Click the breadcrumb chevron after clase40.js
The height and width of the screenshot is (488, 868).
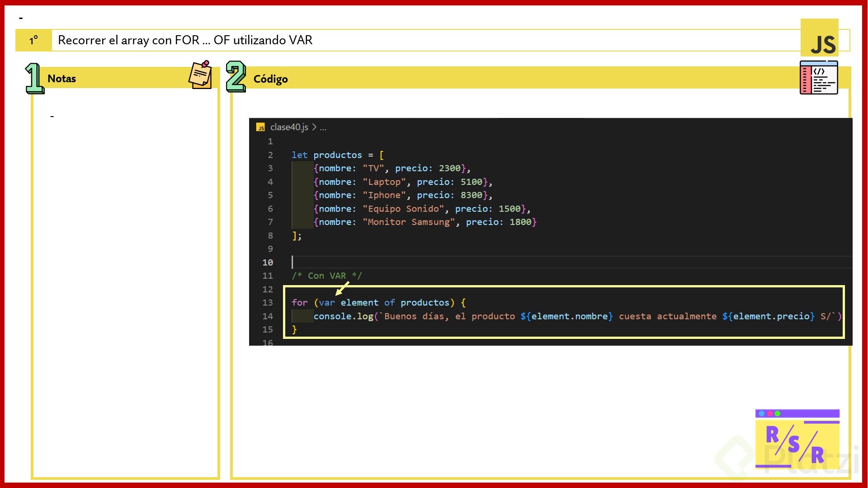coord(314,127)
